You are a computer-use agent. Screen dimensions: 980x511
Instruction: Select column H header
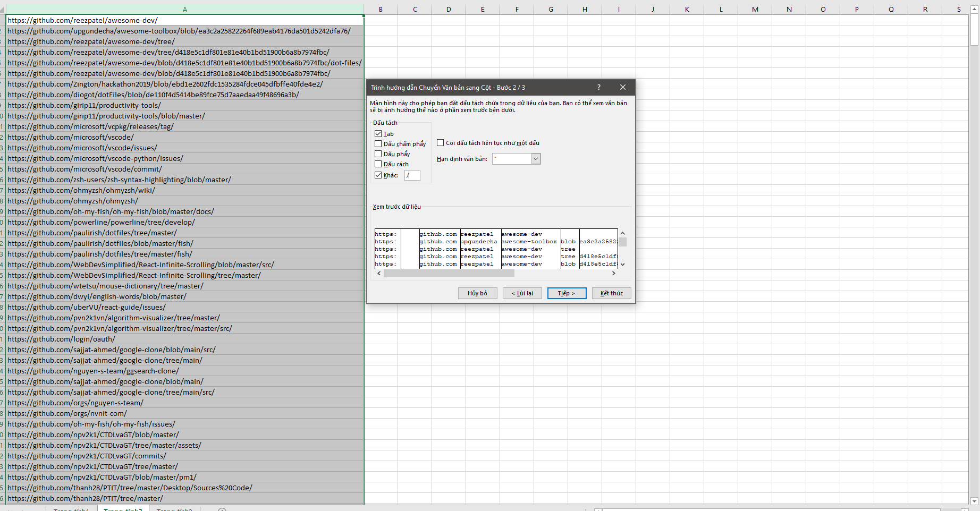[585, 9]
